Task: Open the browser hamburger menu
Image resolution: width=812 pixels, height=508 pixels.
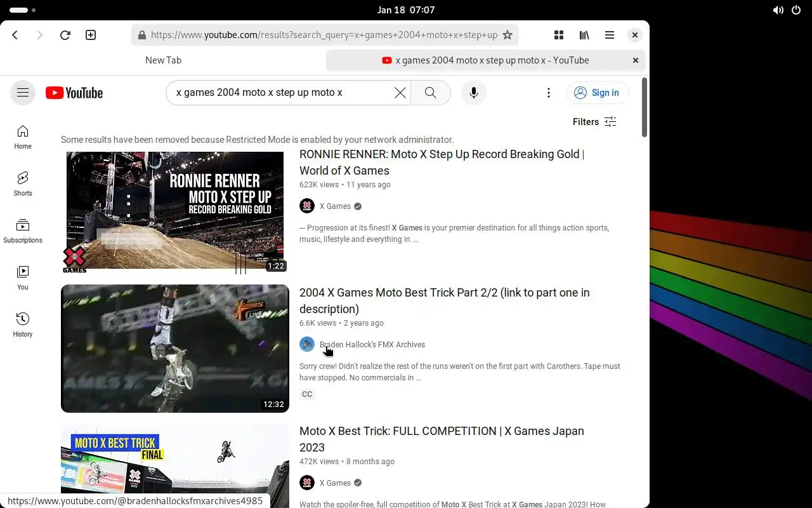Action: (x=610, y=35)
